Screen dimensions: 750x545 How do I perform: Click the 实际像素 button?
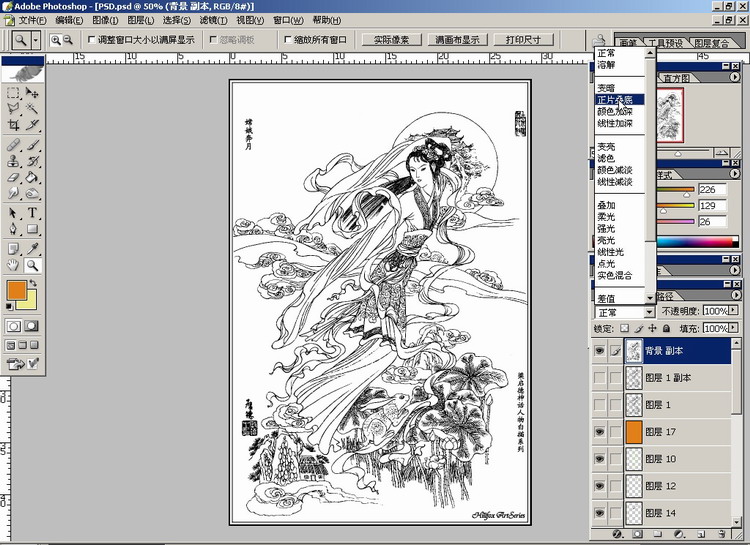[391, 40]
